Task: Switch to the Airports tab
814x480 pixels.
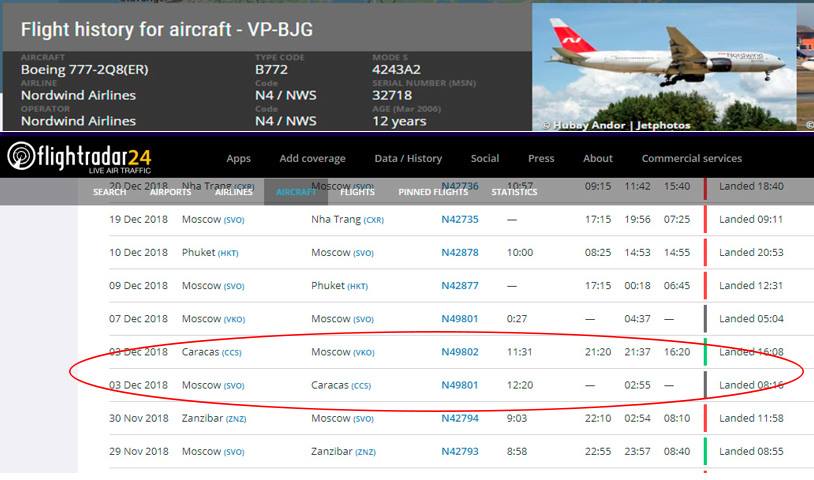Action: tap(170, 192)
